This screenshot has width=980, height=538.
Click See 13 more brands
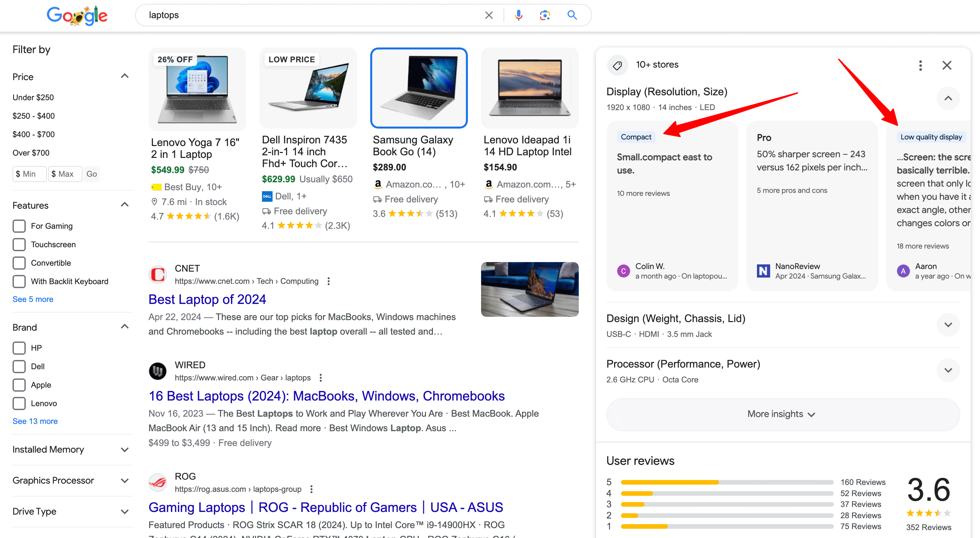35,421
